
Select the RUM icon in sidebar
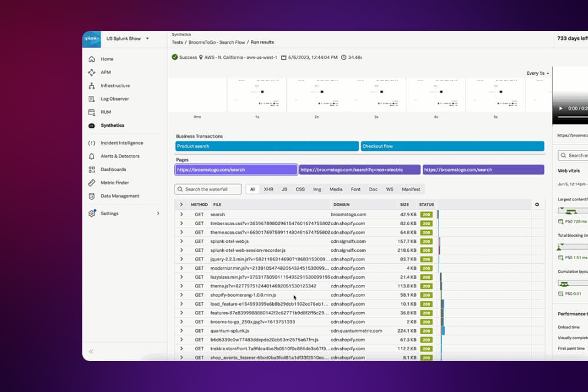91,112
